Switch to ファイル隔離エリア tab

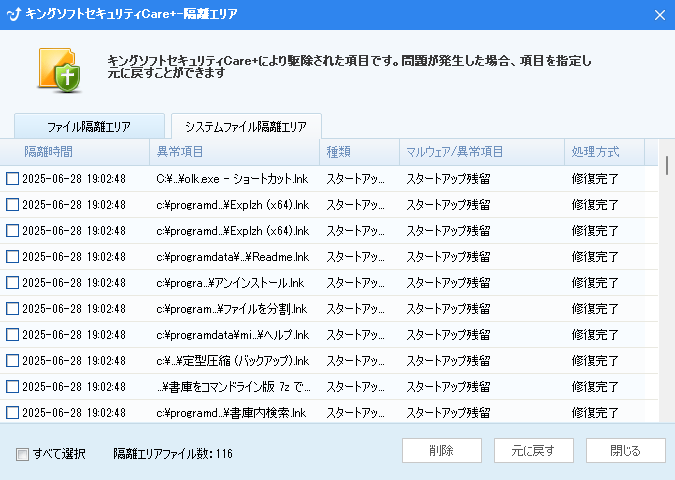(89, 127)
